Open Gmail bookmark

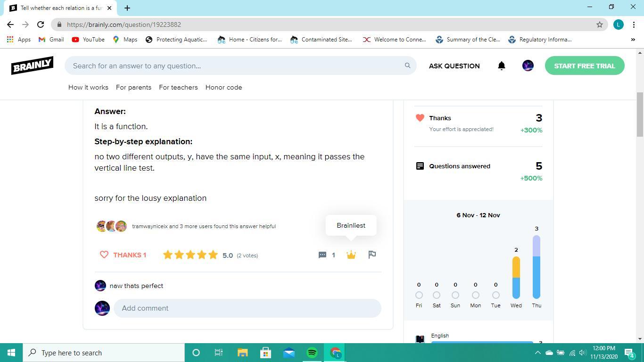tap(51, 40)
